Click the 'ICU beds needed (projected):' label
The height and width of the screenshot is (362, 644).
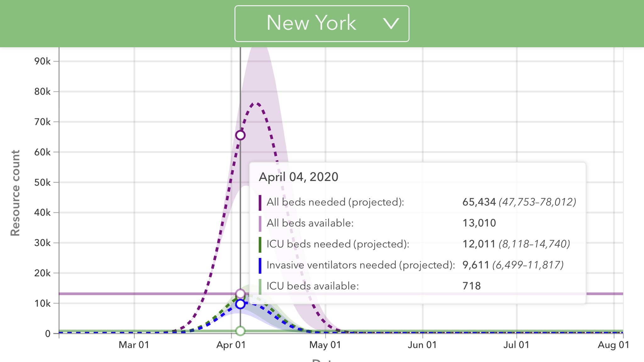pos(338,244)
